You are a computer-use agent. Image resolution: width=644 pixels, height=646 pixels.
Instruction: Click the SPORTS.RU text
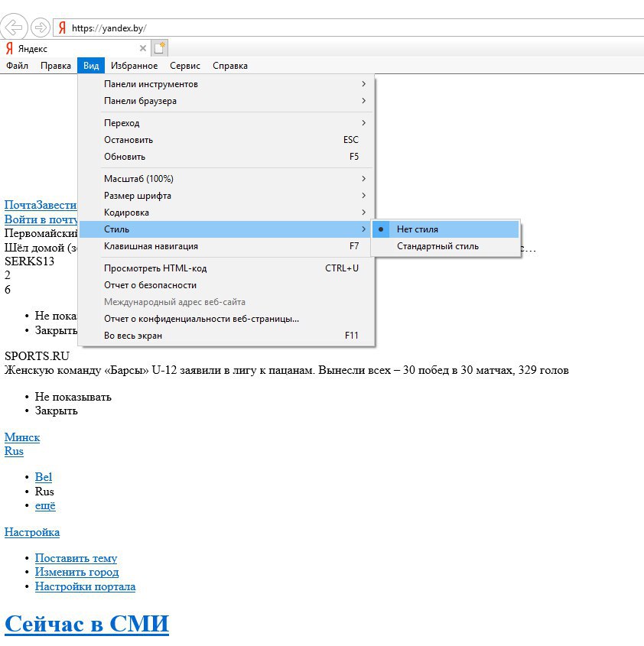coord(37,356)
